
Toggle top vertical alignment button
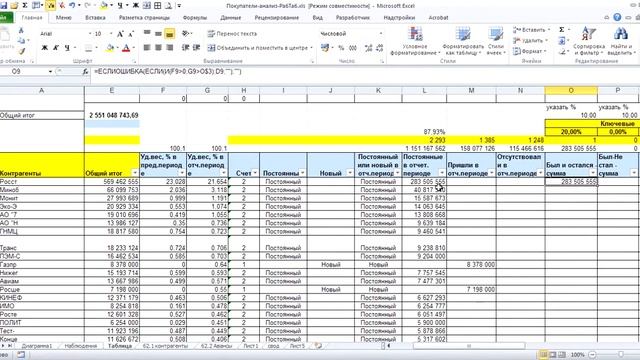(x=147, y=34)
